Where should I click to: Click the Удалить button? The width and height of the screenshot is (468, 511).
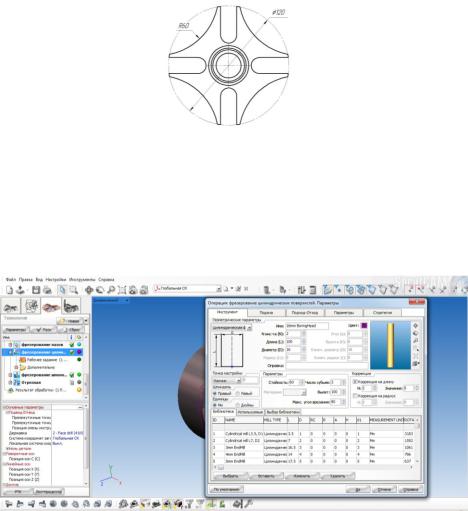click(337, 476)
